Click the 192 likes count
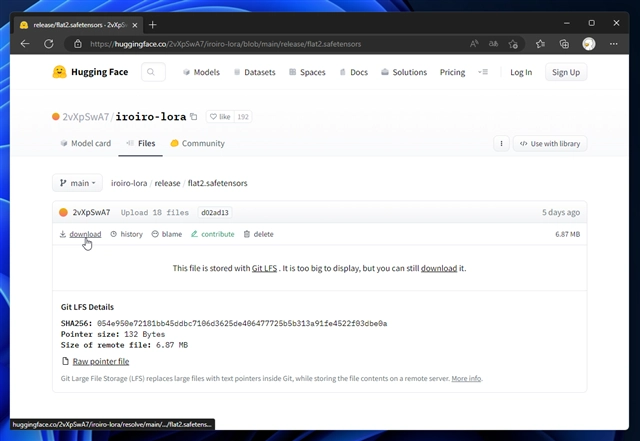640x441 pixels. [x=243, y=117]
